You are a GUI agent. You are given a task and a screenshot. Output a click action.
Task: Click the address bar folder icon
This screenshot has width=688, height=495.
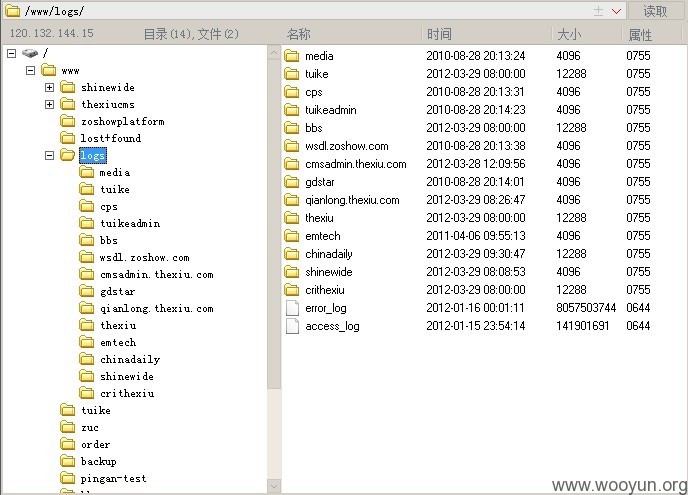pos(12,11)
